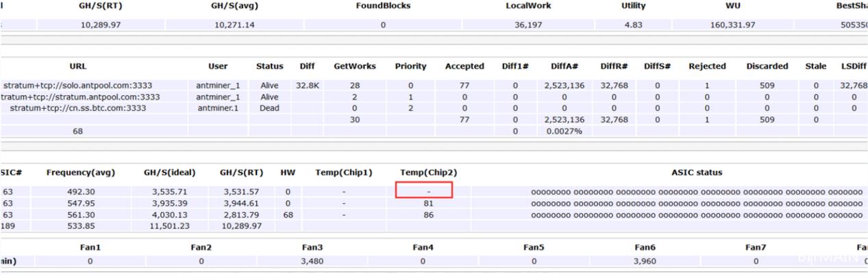Click the red-outlined Temp(Chip2) cell

coord(423,191)
